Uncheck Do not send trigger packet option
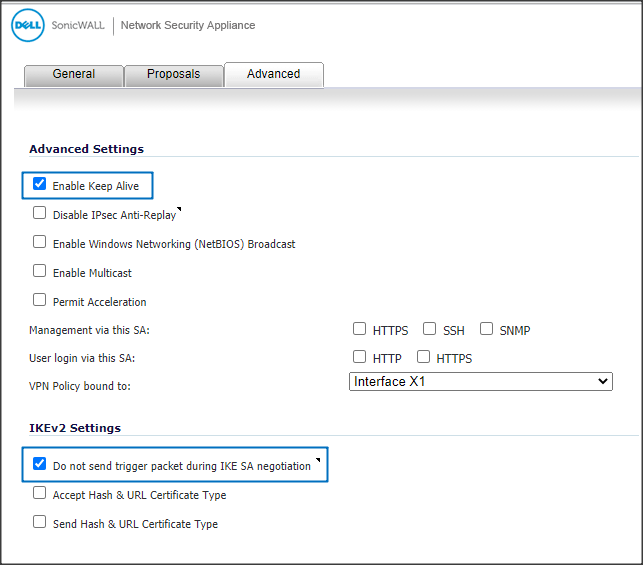The height and width of the screenshot is (565, 643). 40,464
